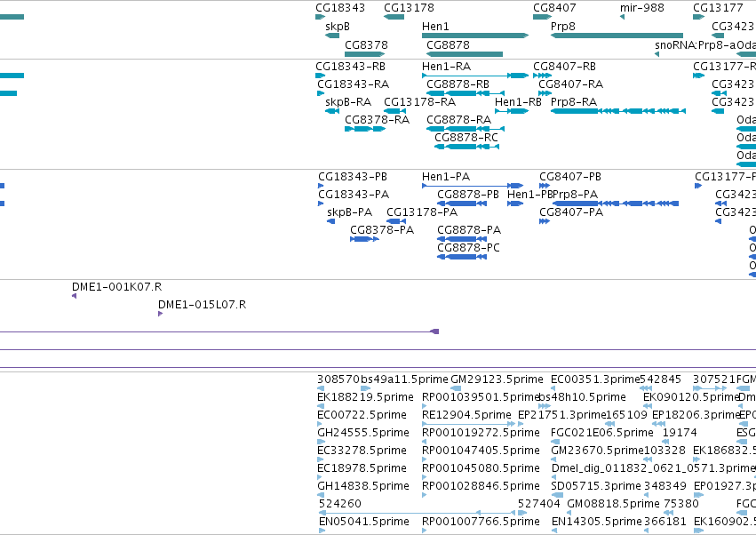
Task: Select the CG8378-PA protein
Action: [382, 230]
